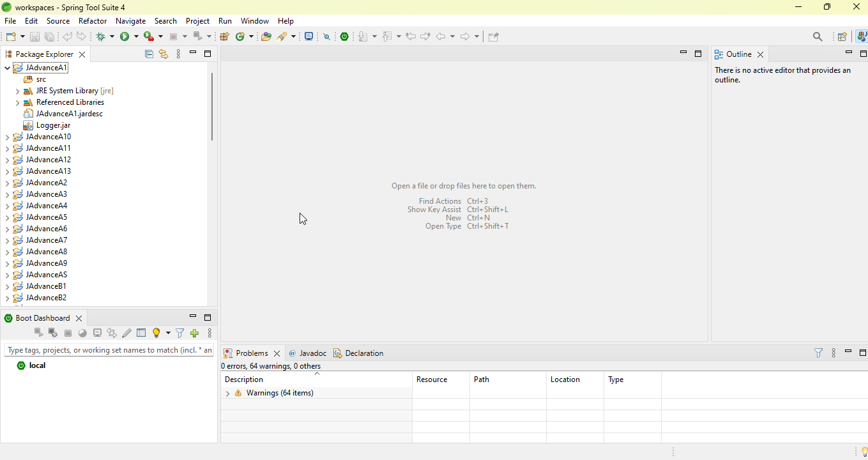Click the New Java Class icon
The width and height of the screenshot is (868, 460).
click(241, 36)
